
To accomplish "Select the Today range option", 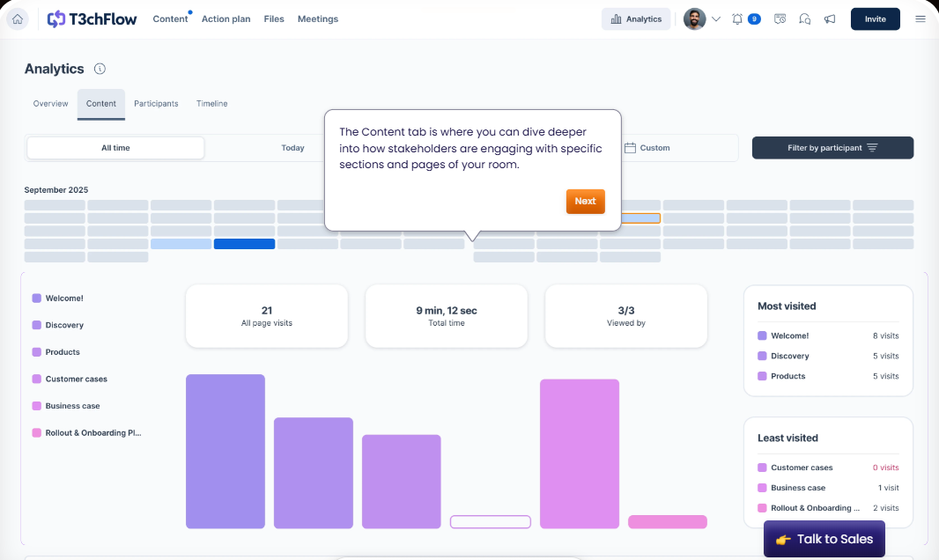I will pos(292,148).
